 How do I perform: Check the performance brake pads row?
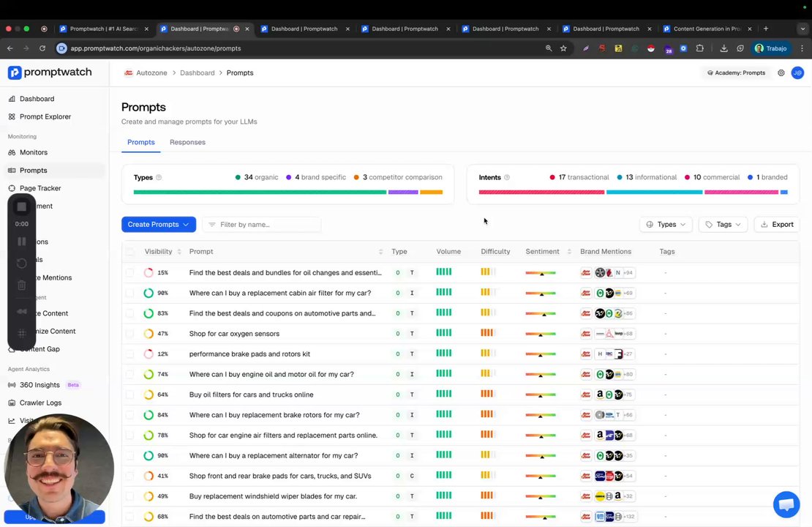pos(129,354)
